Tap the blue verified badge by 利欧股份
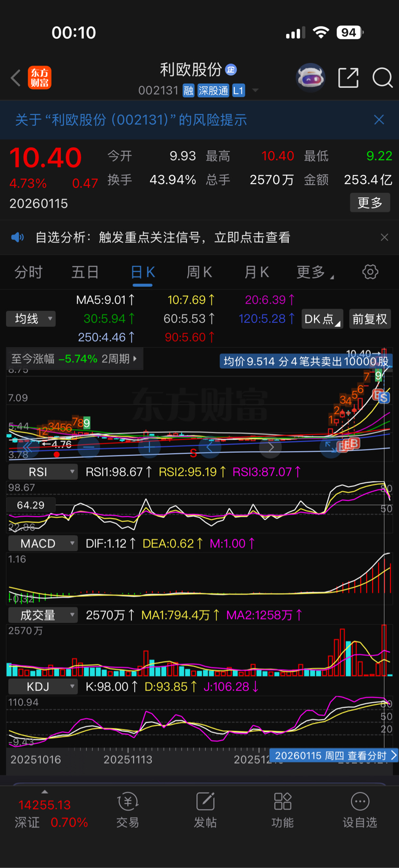 click(231, 69)
